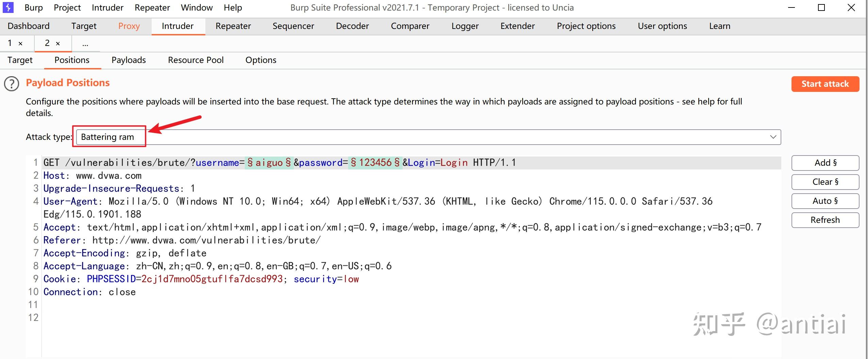868x359 pixels.
Task: Switch to the Repeater main tab
Action: (x=233, y=26)
